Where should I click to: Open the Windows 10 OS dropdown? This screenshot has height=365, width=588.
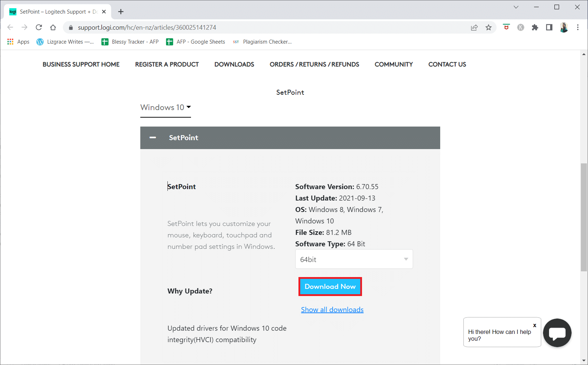pyautogui.click(x=166, y=108)
